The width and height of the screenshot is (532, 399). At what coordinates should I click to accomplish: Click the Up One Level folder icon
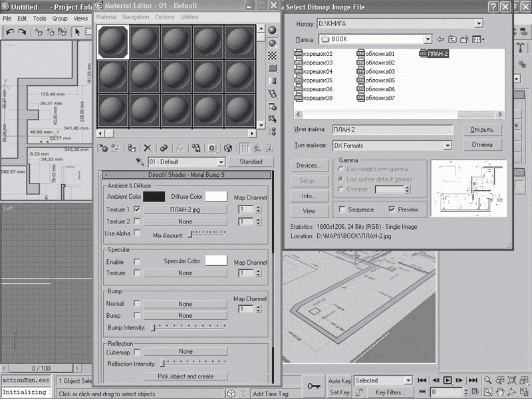pos(452,40)
